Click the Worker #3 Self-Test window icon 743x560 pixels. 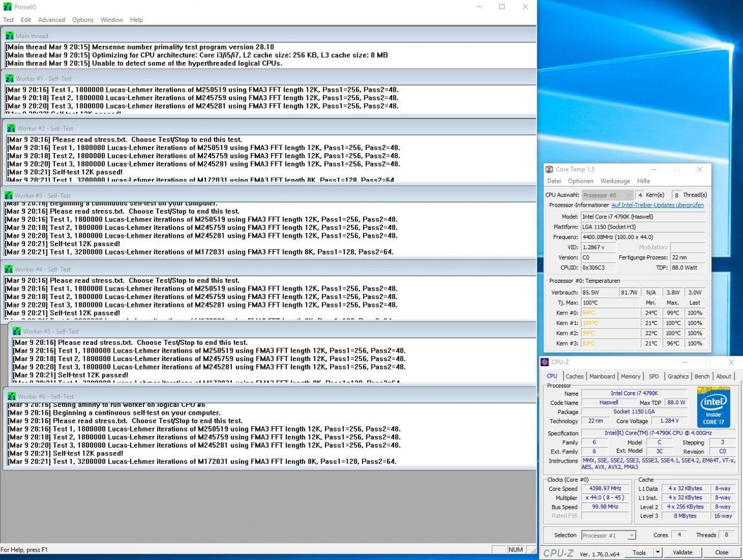[8, 195]
